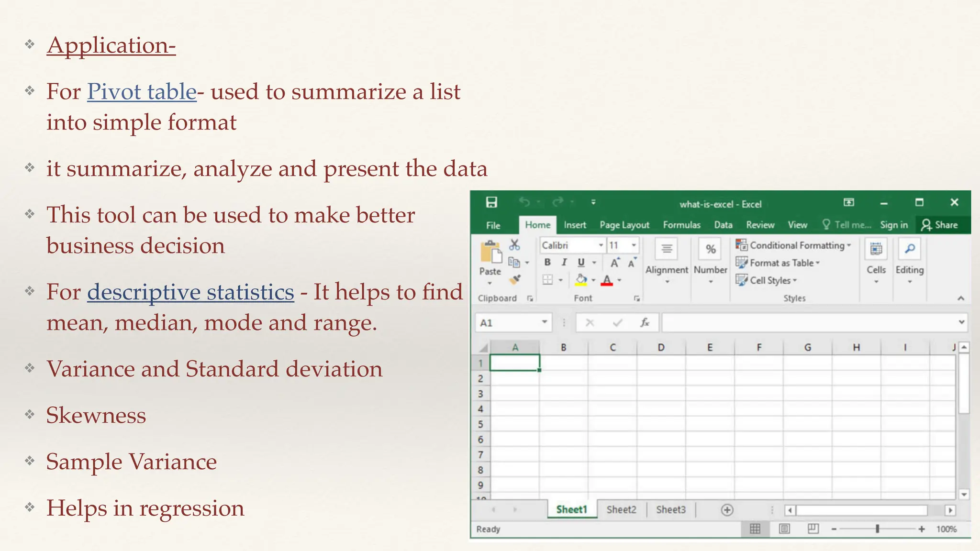Screen dimensions: 980x551
Task: Open the Cells group button
Action: point(876,262)
